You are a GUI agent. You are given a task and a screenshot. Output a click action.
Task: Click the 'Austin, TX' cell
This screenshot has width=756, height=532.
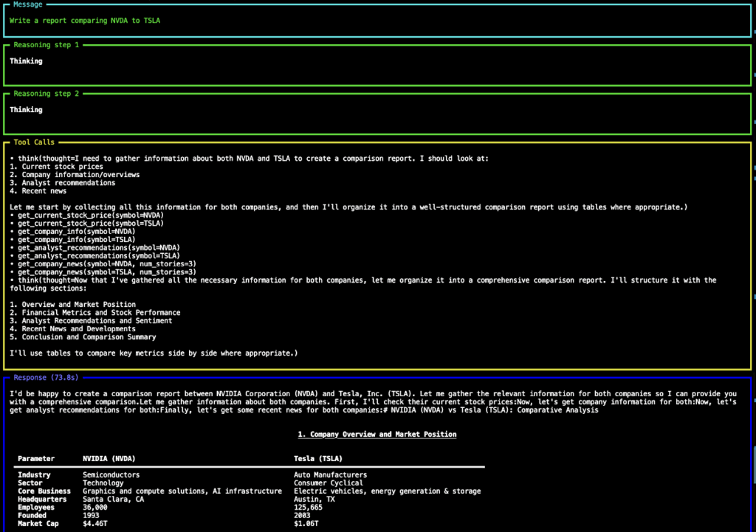point(315,500)
